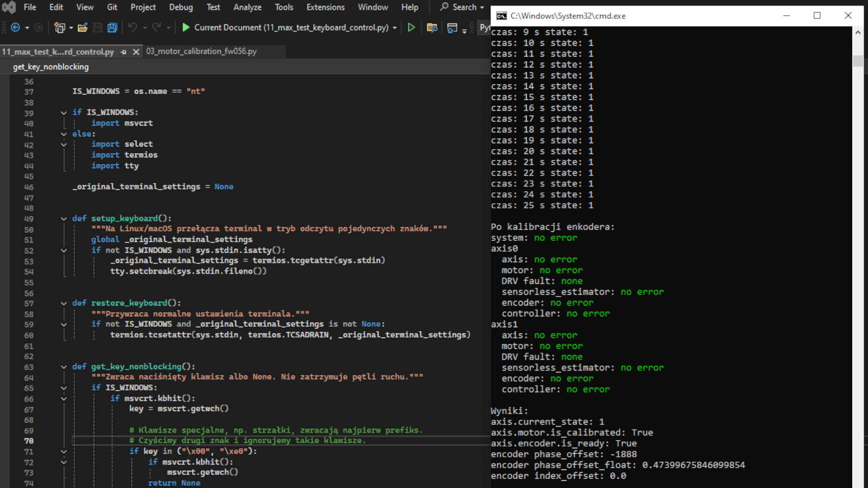The height and width of the screenshot is (488, 868).
Task: Collapse def restore_keyboard on line 57
Action: click(64, 304)
